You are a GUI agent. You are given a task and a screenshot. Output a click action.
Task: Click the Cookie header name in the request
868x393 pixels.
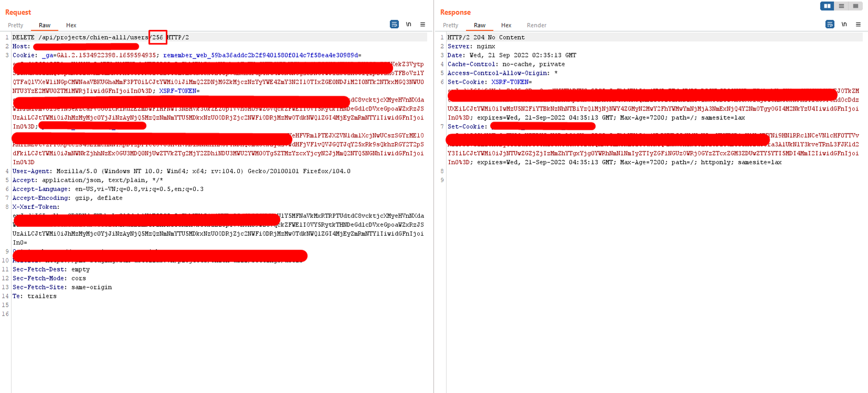[25, 55]
